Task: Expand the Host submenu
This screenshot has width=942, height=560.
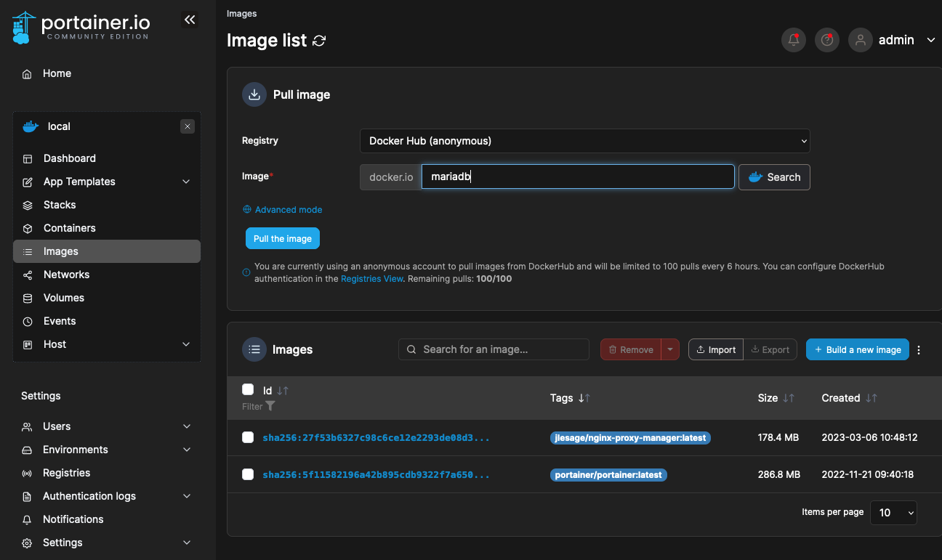Action: pos(186,344)
